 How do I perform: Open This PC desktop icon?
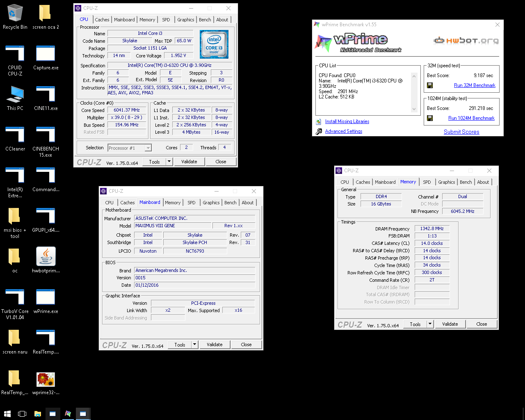coord(15,98)
